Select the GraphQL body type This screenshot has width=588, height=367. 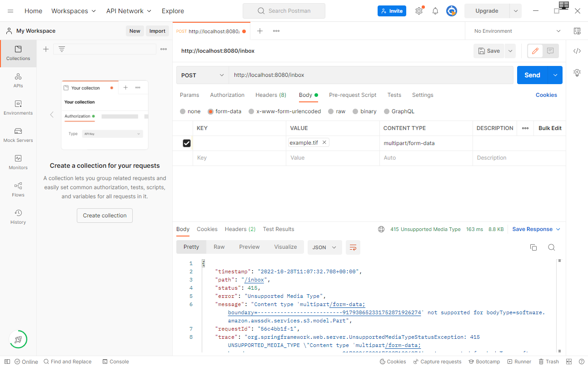pyautogui.click(x=399, y=111)
